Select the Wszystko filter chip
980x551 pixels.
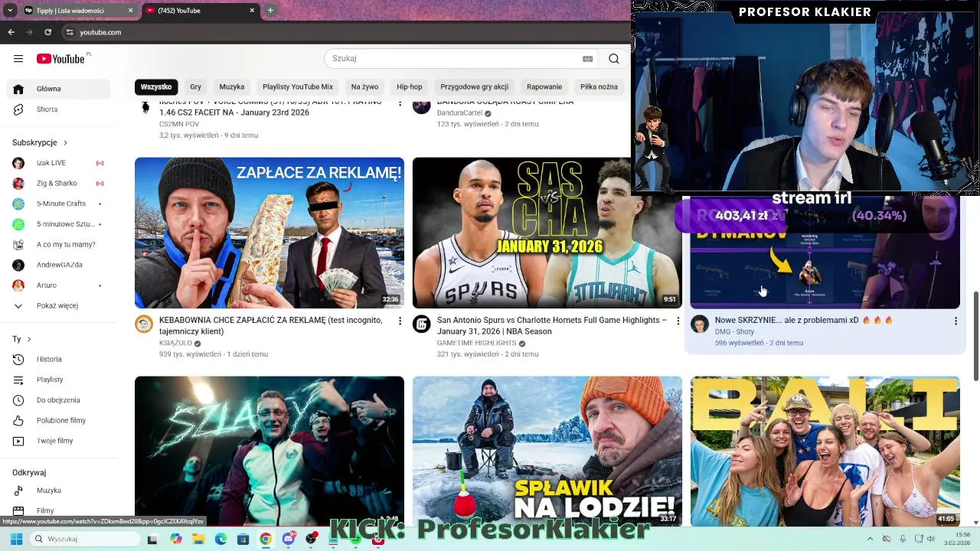(x=156, y=87)
